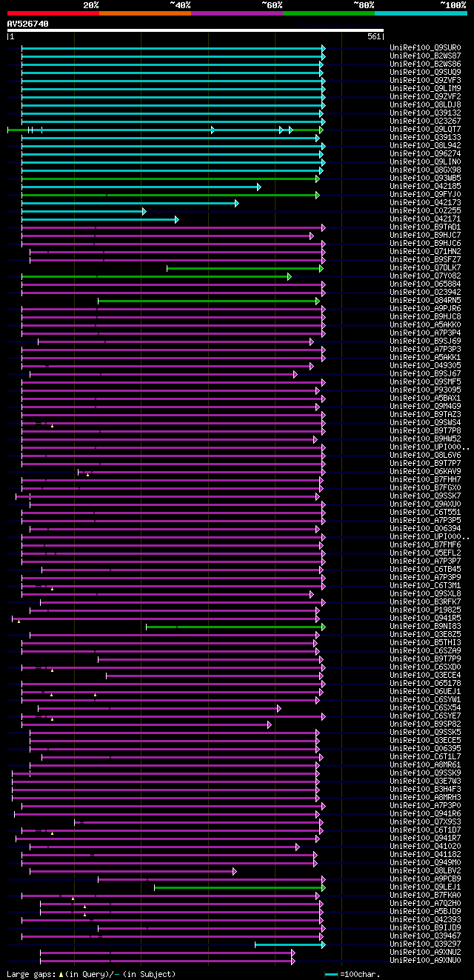Open hit UniRef100_Q8L6V6
The height and width of the screenshot is (980, 474).
click(425, 456)
